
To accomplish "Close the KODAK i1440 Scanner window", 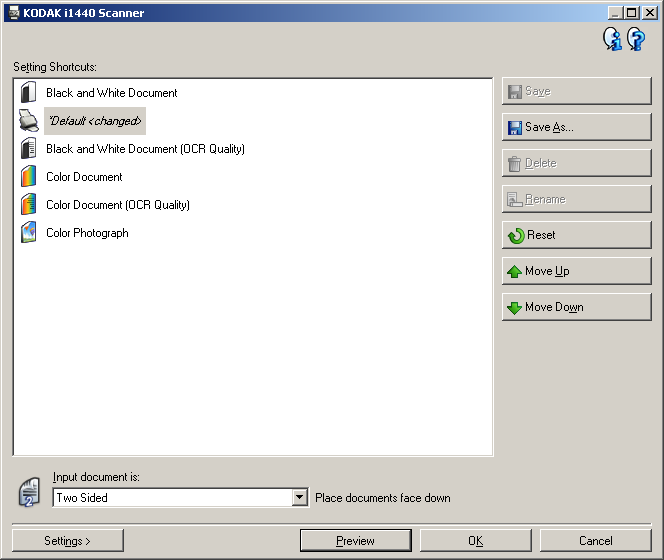I will point(650,13).
